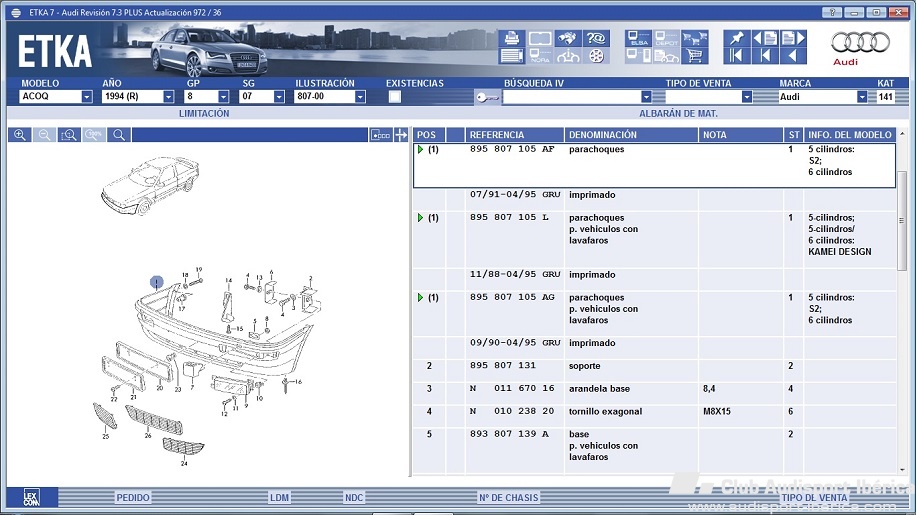Click the double-bar first record arrow

pos(736,56)
